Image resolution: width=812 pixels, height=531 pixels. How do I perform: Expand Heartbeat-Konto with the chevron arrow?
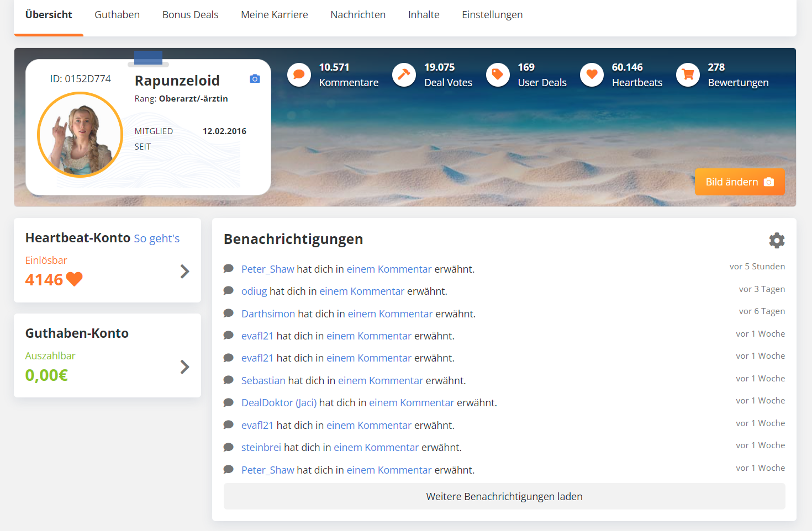pyautogui.click(x=185, y=272)
